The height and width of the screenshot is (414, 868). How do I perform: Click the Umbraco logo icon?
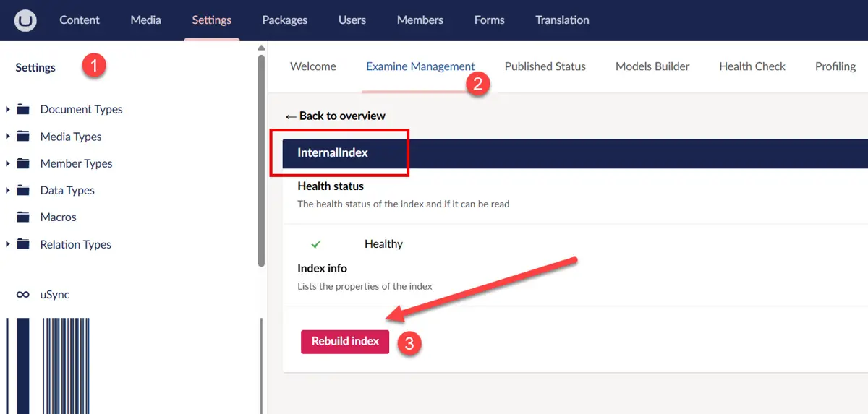tap(26, 20)
